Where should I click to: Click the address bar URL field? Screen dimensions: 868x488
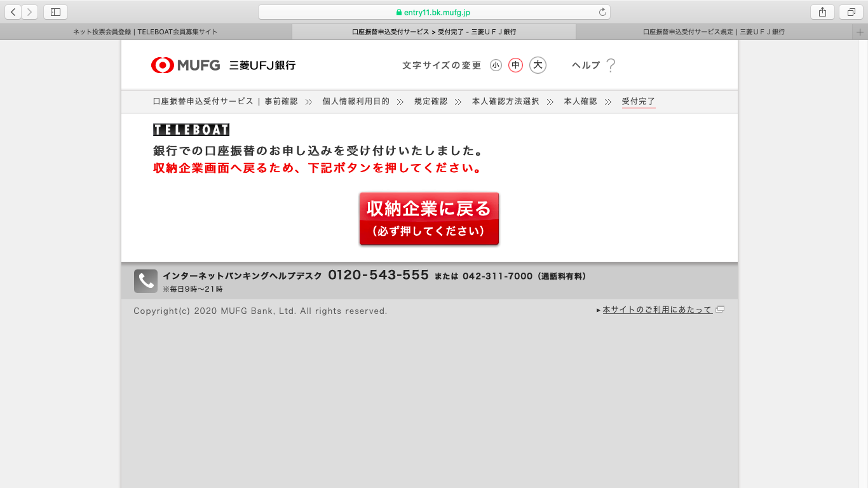pyautogui.click(x=433, y=12)
